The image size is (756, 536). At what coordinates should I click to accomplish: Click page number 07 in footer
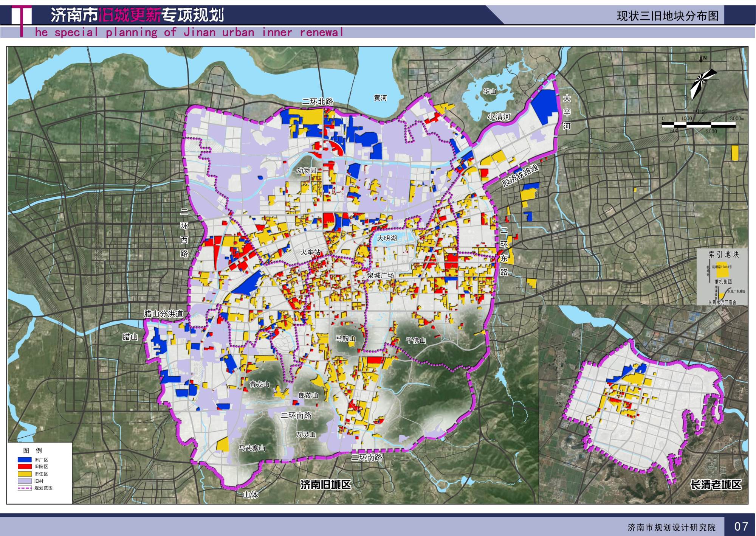[741, 526]
